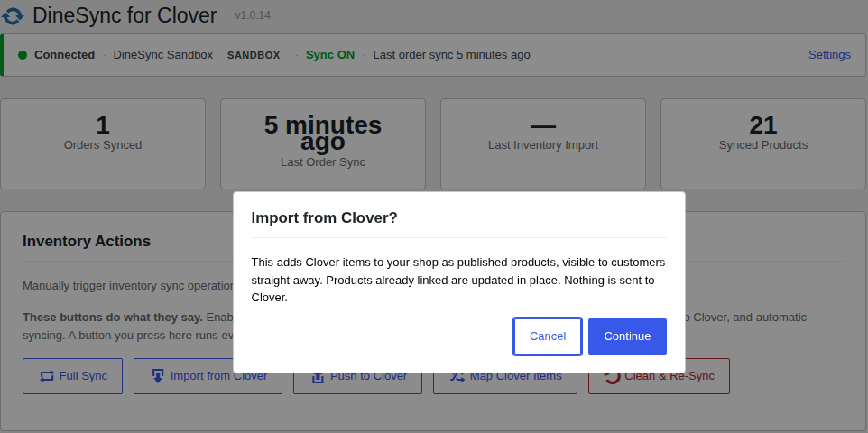The height and width of the screenshot is (433, 868).
Task: Select the Last Order Sync stat card
Action: [323, 144]
